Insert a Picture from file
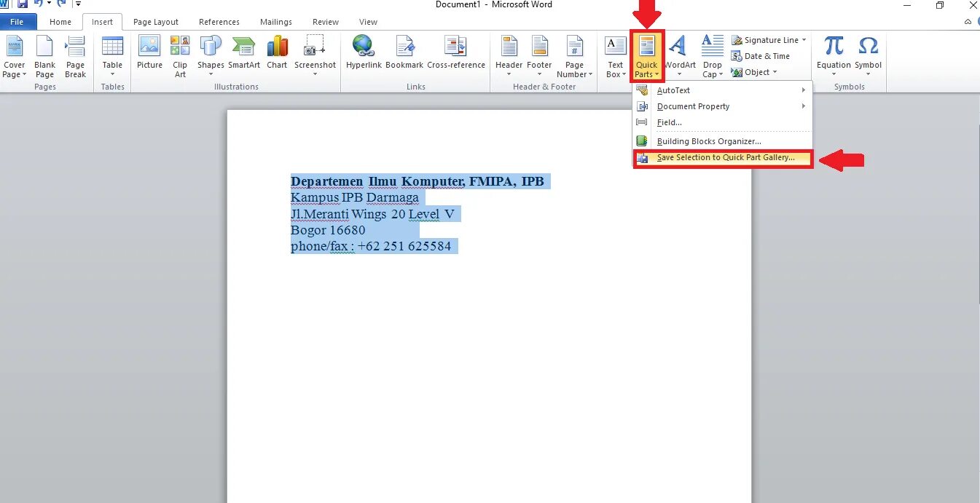980x503 pixels. 149,52
